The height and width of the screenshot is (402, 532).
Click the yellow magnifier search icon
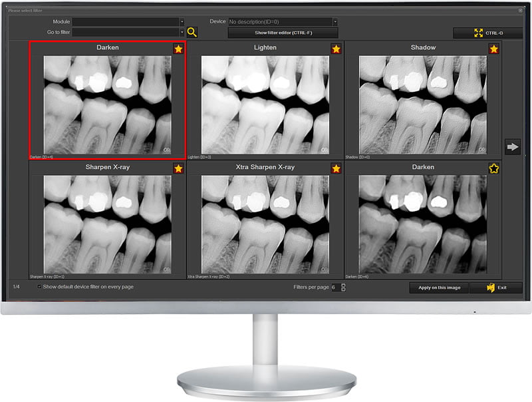pos(192,32)
